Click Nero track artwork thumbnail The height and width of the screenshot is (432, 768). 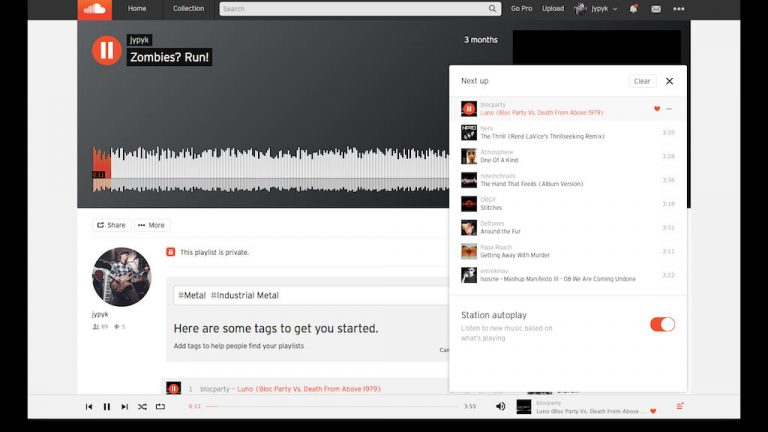click(x=469, y=133)
